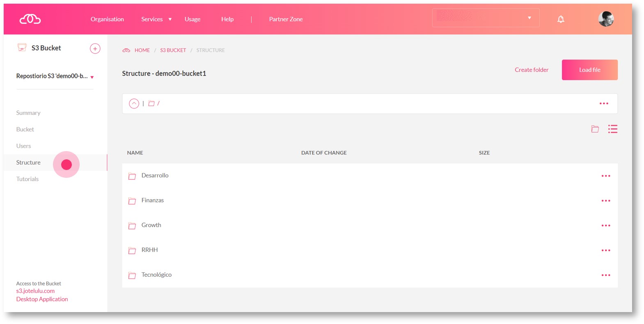Open the Help menu item
Screen dimensions: 644x324
(227, 19)
